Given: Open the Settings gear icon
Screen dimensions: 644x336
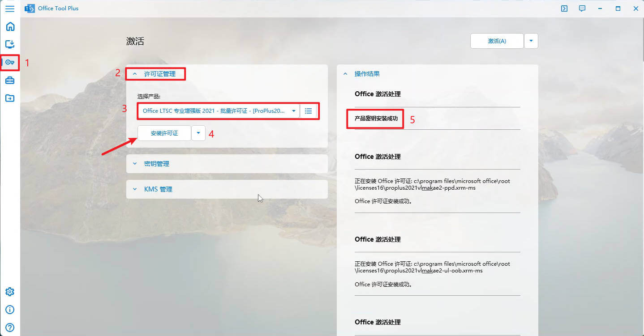Looking at the screenshot, I should click(10, 292).
